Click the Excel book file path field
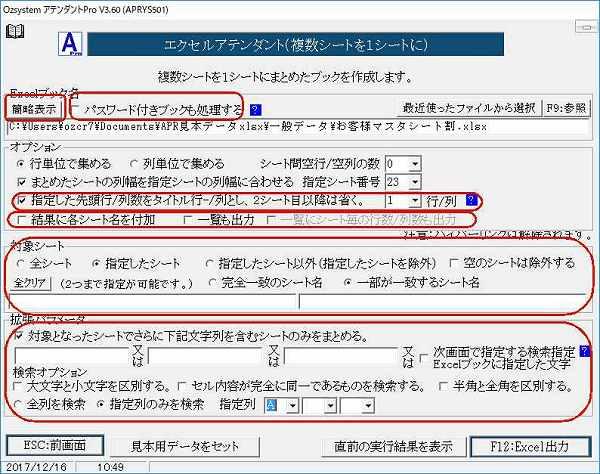This screenshot has height=474, width=600. pyautogui.click(x=298, y=127)
